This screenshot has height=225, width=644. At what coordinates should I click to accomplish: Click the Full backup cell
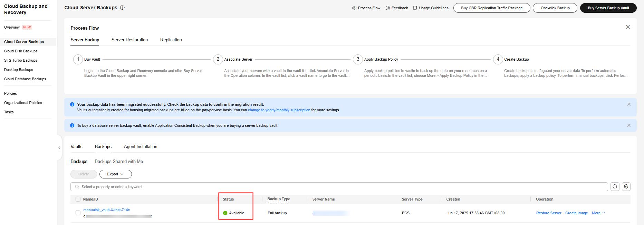[277, 213]
